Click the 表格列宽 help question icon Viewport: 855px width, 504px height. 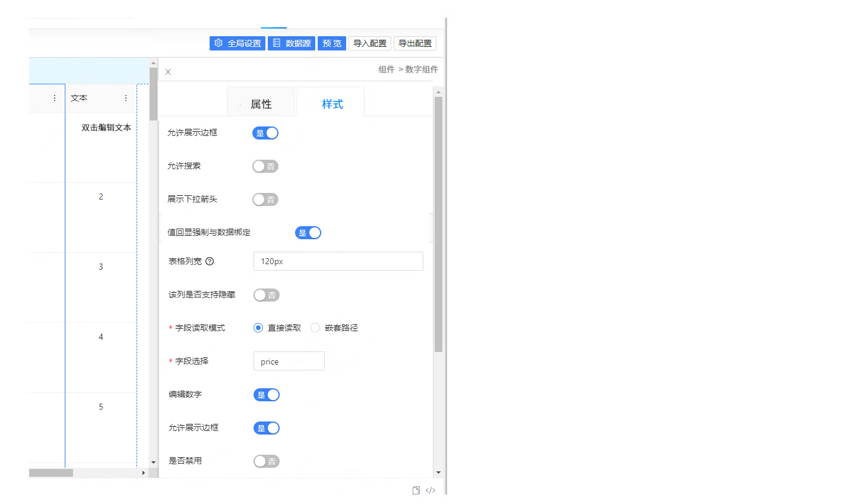click(210, 261)
